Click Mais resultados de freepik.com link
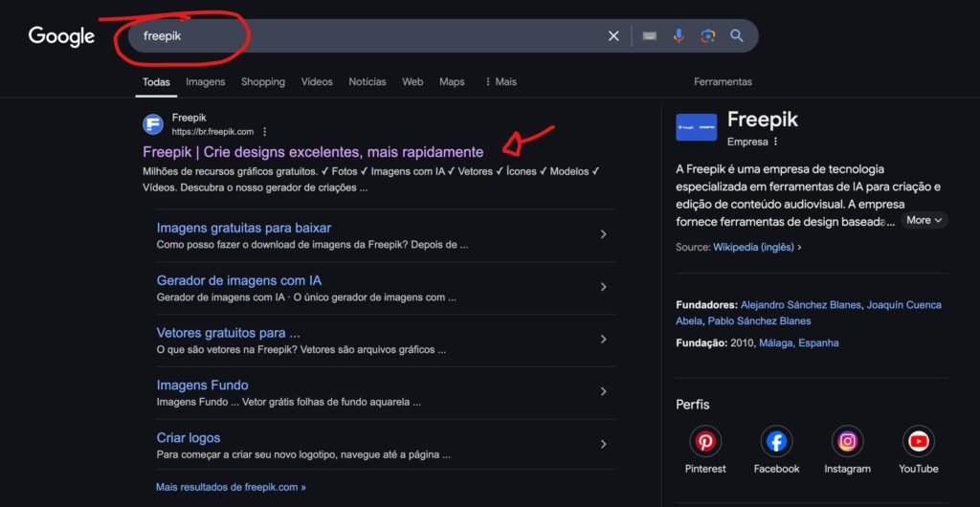 (232, 487)
